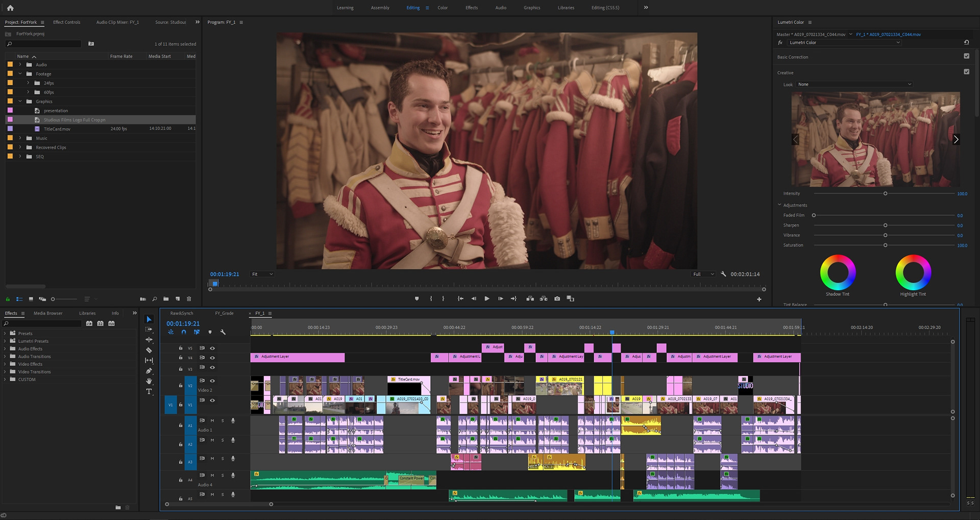Click New Item icon in project panel
The height and width of the screenshot is (520, 980).
coord(178,299)
